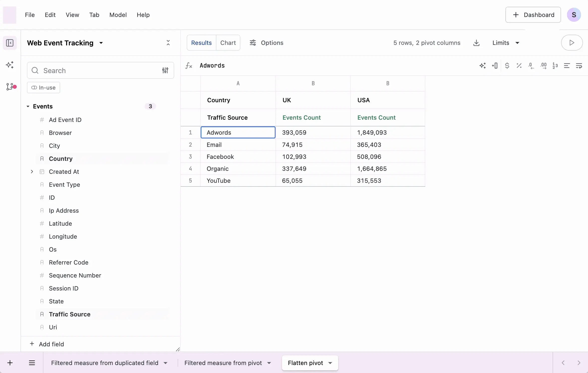Click Add field
This screenshot has height=373, width=588.
[47, 344]
